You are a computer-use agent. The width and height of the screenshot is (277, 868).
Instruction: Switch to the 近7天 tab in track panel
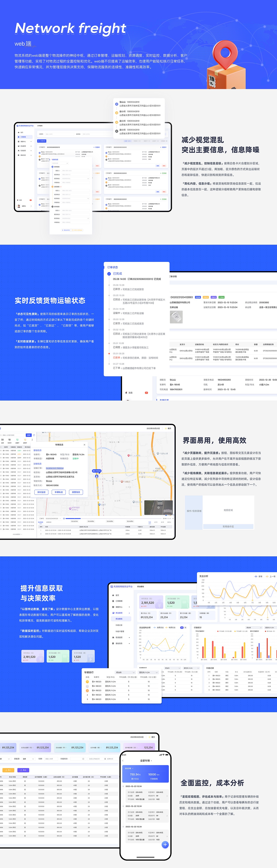pyautogui.click(x=156, y=522)
